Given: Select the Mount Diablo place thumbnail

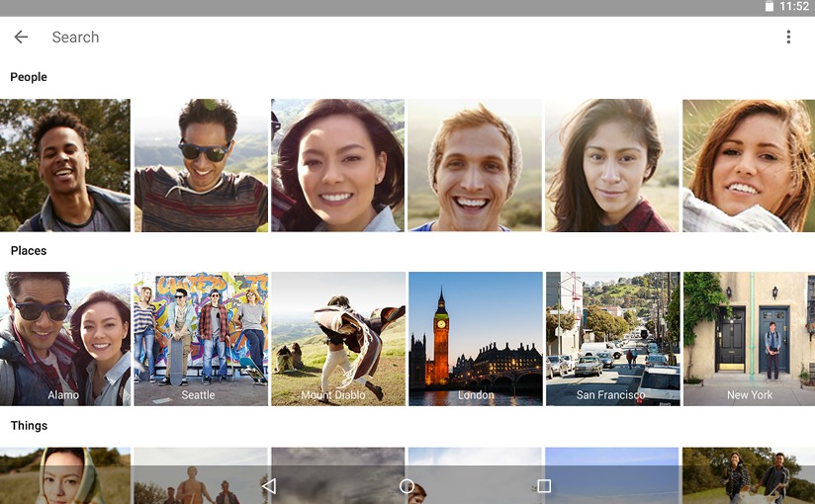Looking at the screenshot, I should pyautogui.click(x=337, y=339).
